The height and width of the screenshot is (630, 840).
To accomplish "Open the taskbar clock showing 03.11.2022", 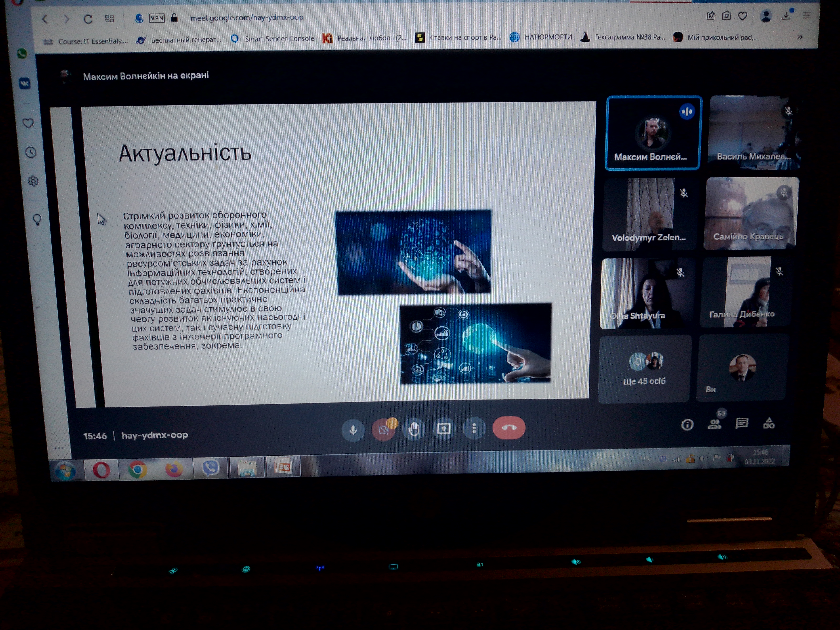I will click(x=760, y=457).
